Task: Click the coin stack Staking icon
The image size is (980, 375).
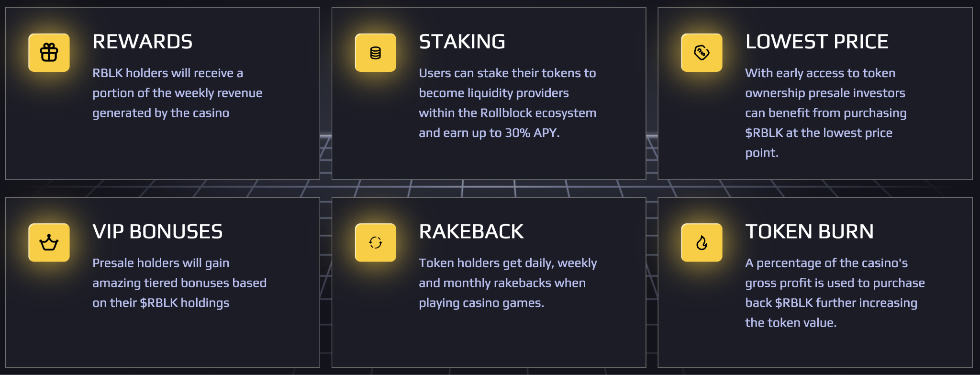Action: point(376,53)
